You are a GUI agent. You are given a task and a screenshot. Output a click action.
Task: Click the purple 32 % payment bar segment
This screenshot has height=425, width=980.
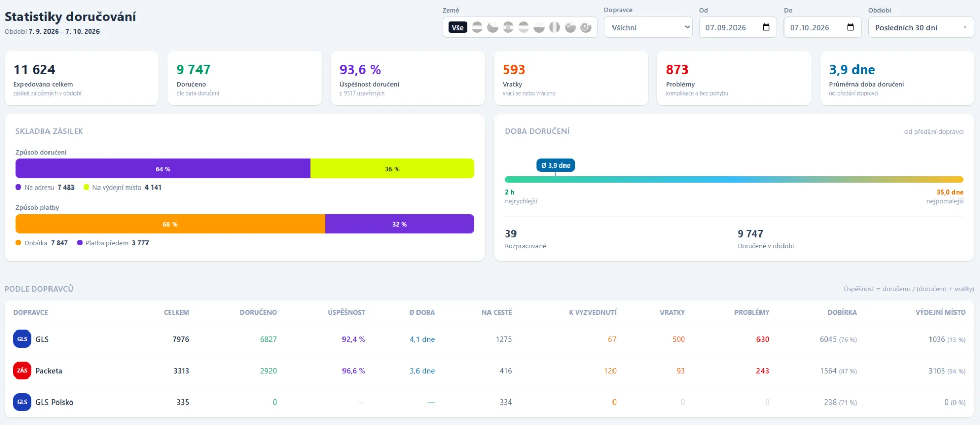point(400,224)
